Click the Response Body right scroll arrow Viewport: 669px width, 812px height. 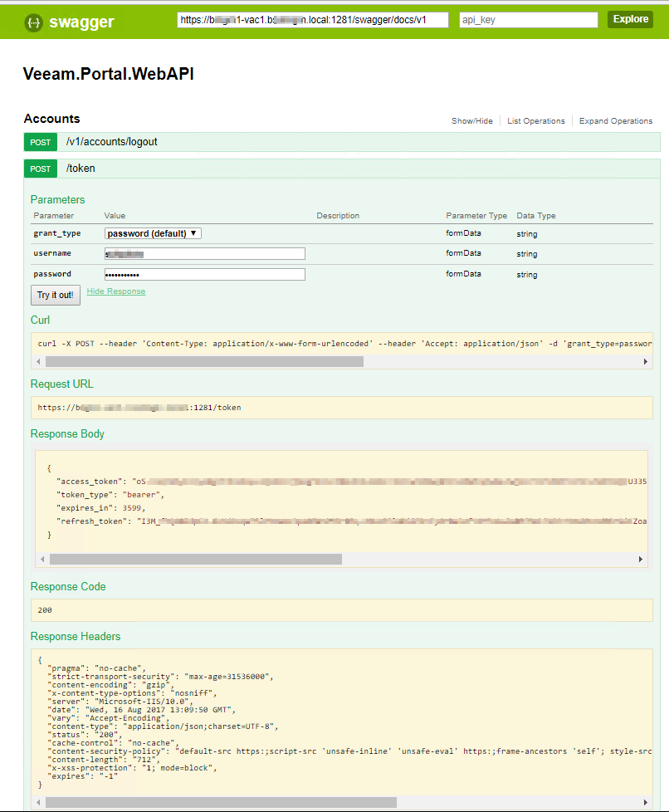(641, 560)
